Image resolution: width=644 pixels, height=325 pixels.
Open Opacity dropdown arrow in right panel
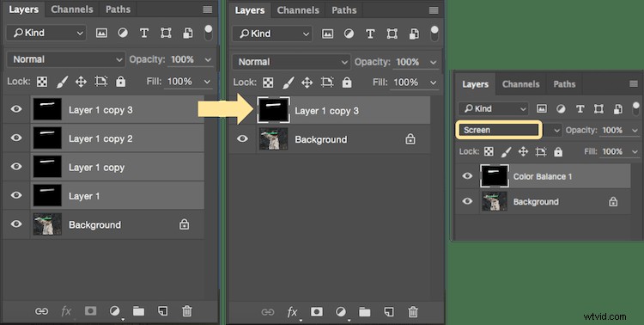635,131
